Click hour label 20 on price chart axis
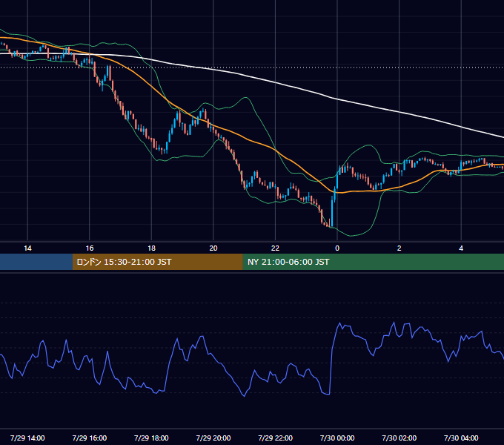Screen dimensions: 504x445 (x=213, y=248)
